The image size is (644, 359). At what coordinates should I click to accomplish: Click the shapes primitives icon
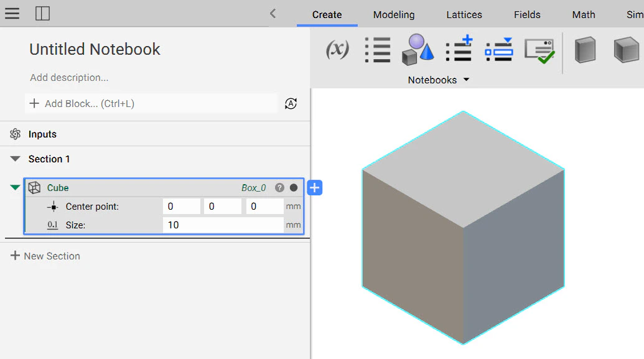tap(418, 50)
